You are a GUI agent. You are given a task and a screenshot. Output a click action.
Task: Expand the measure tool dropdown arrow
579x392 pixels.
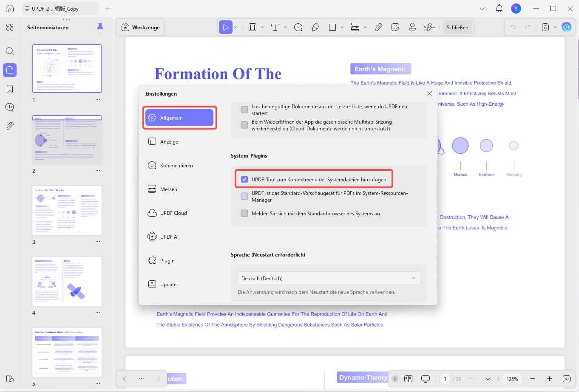[x=365, y=27]
